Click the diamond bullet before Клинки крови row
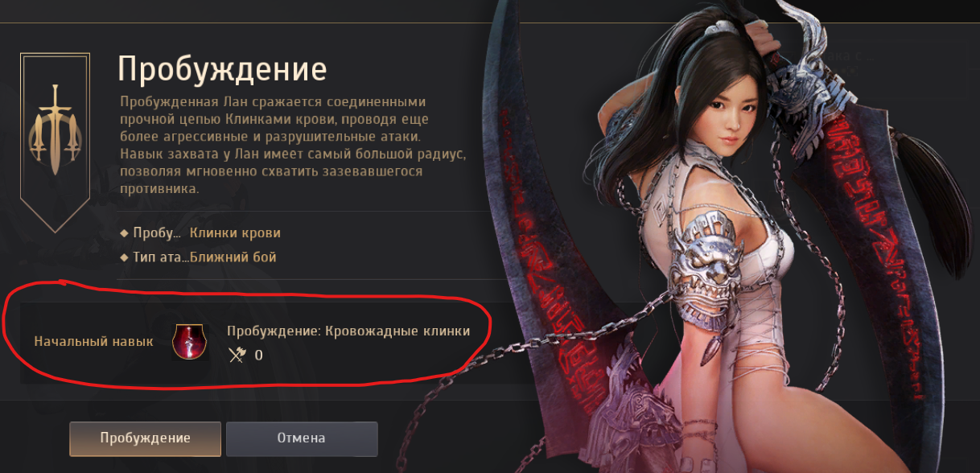This screenshot has width=980, height=473. (x=124, y=233)
